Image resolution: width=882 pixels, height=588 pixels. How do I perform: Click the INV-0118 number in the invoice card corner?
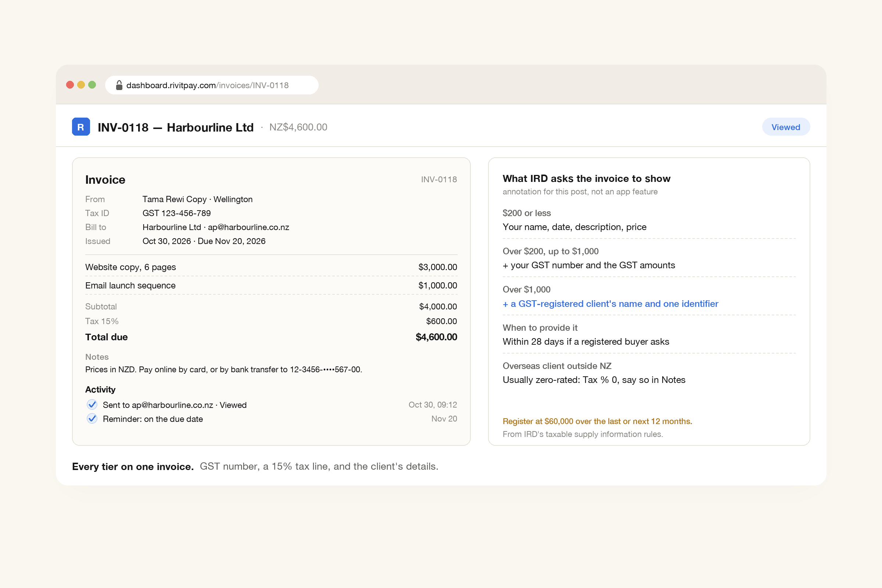[x=439, y=179]
